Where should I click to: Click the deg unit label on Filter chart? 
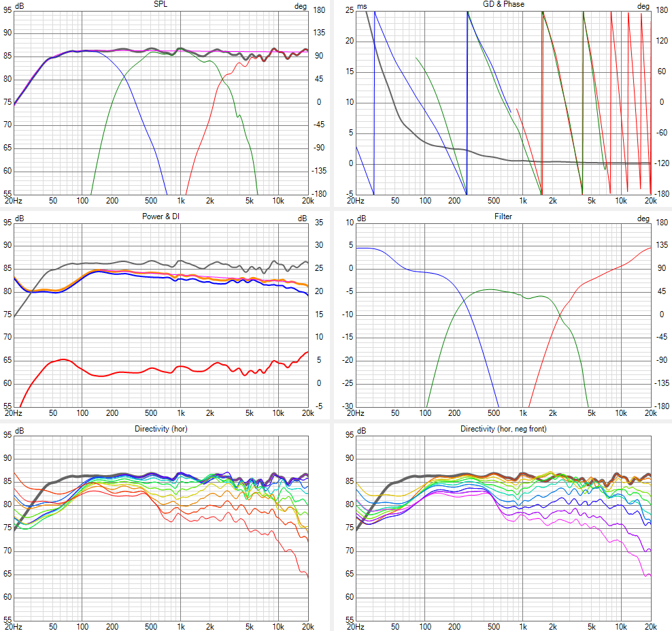pyautogui.click(x=643, y=219)
